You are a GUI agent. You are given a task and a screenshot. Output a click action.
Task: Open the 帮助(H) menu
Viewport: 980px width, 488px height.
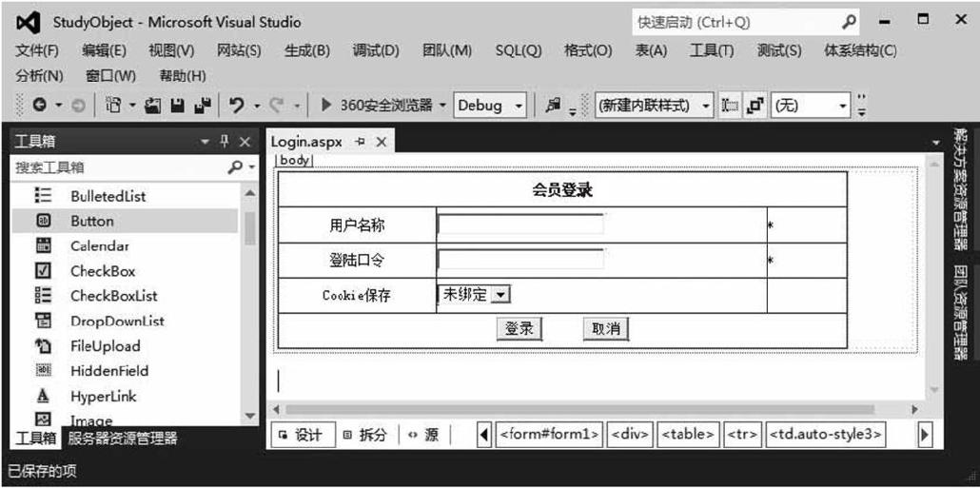(x=183, y=76)
